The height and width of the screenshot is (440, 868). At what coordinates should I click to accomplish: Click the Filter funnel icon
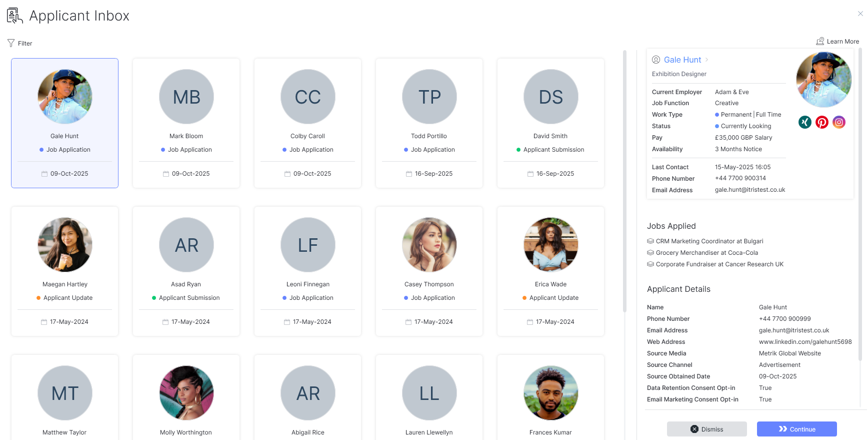click(11, 43)
